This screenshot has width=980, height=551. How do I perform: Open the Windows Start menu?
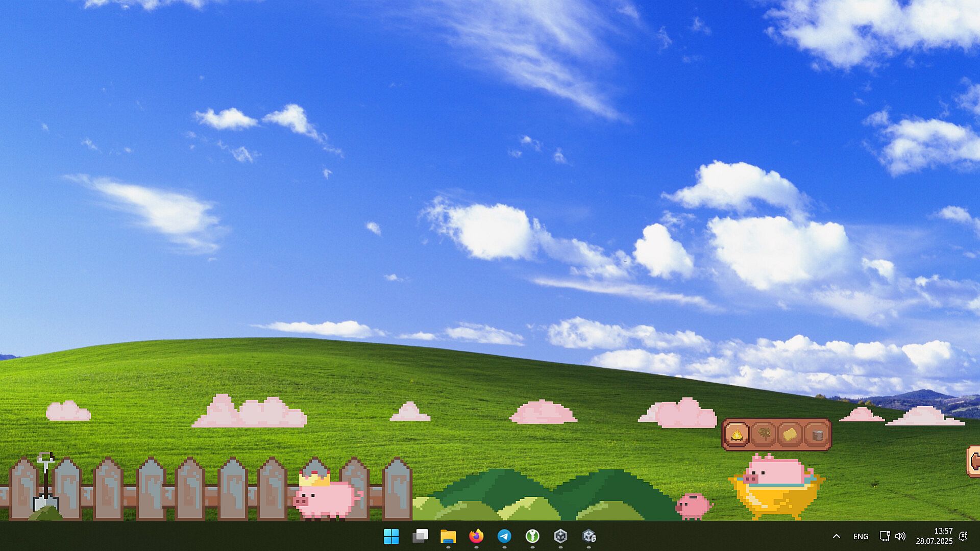coord(391,536)
